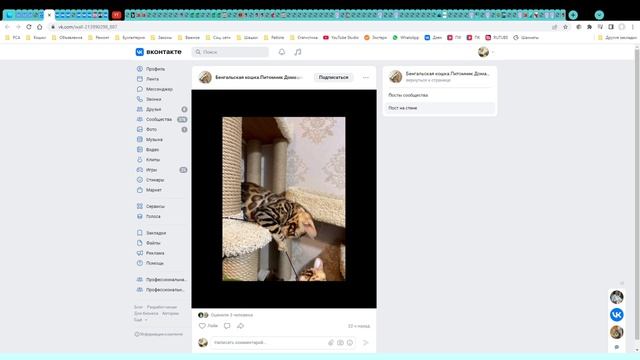Click the browser home button
Viewport: 640px width, 360px height.
tap(40, 27)
